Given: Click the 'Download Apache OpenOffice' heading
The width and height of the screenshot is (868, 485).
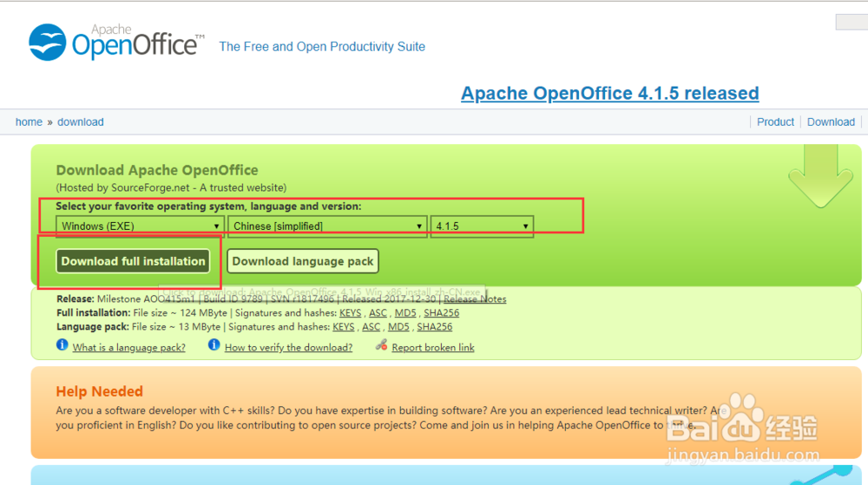Looking at the screenshot, I should tap(157, 170).
